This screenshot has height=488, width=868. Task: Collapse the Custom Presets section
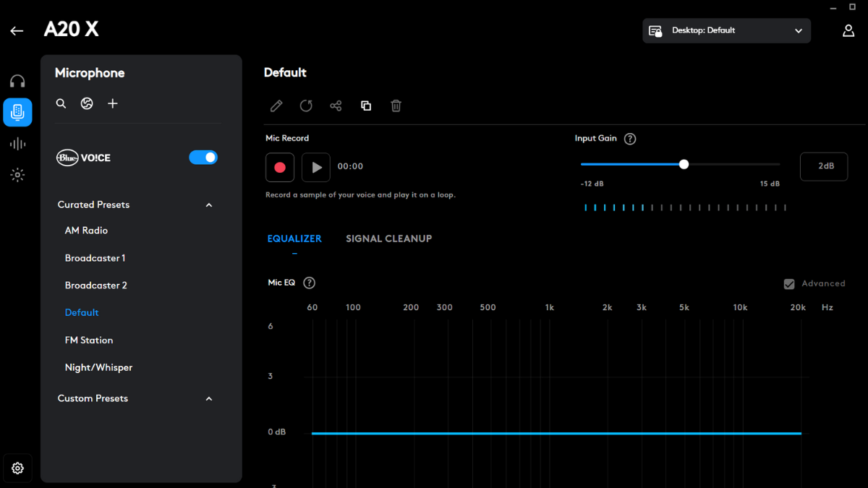[209, 399]
